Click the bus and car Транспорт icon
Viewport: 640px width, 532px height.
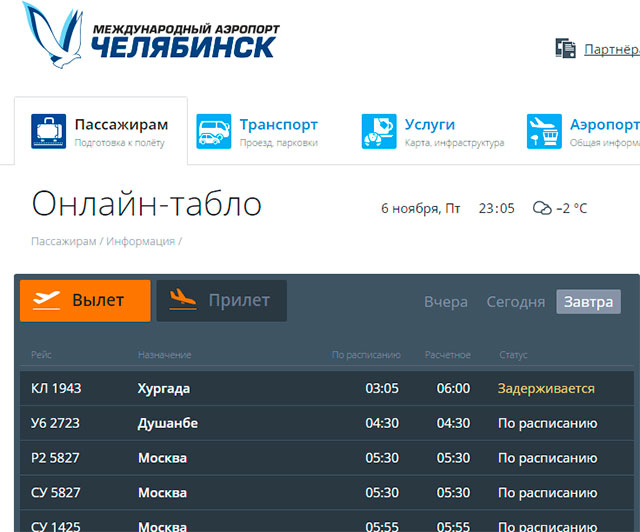point(213,131)
